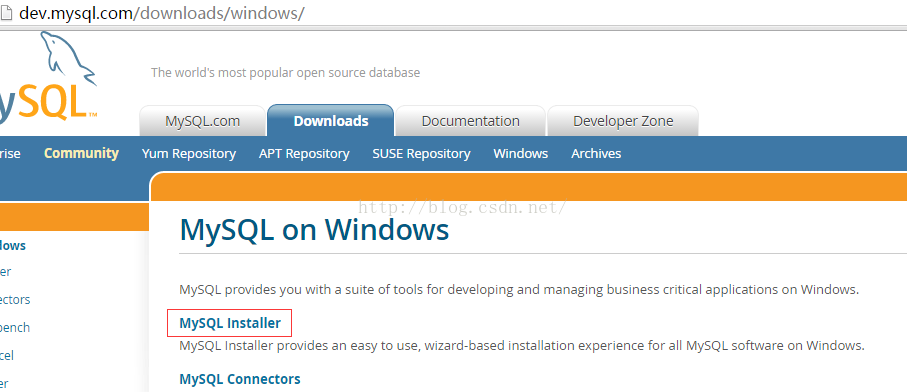Select APT Repository in the navigation bar
Viewport: 907px width, 392px height.
click(x=304, y=154)
